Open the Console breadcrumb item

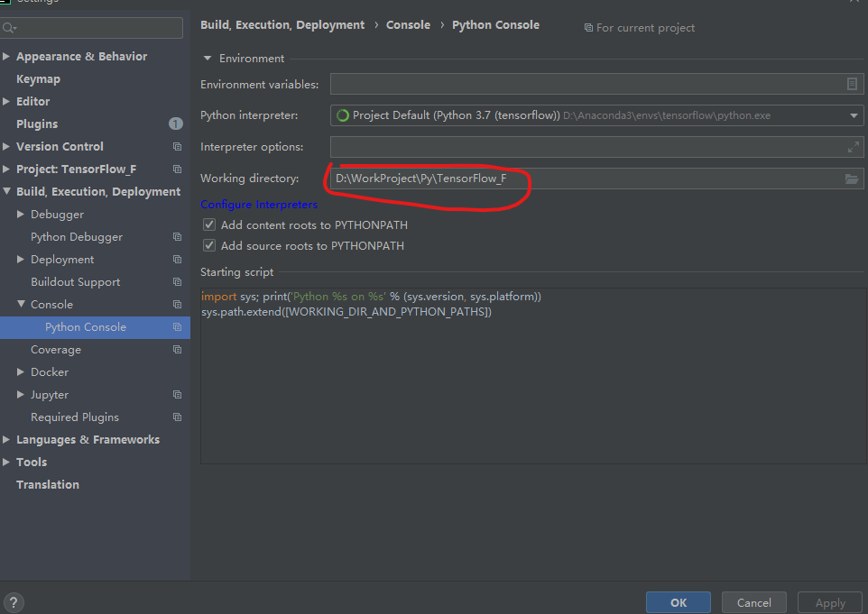[408, 24]
